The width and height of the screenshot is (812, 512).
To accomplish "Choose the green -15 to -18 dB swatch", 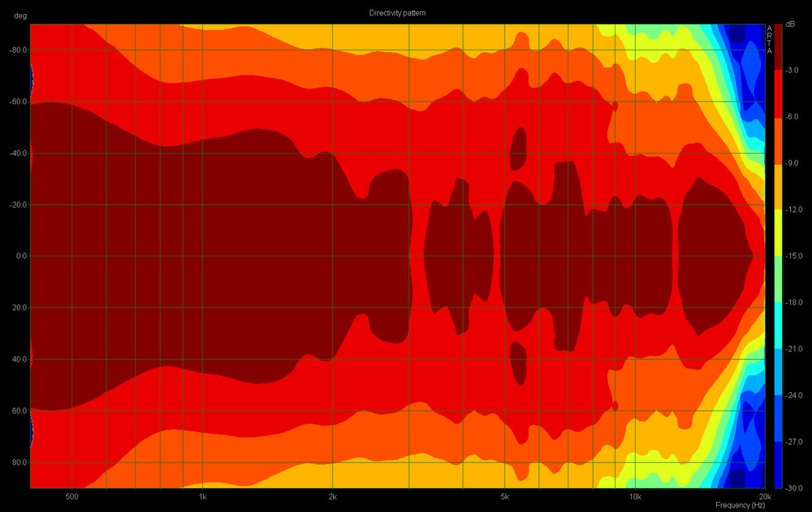I will 778,280.
